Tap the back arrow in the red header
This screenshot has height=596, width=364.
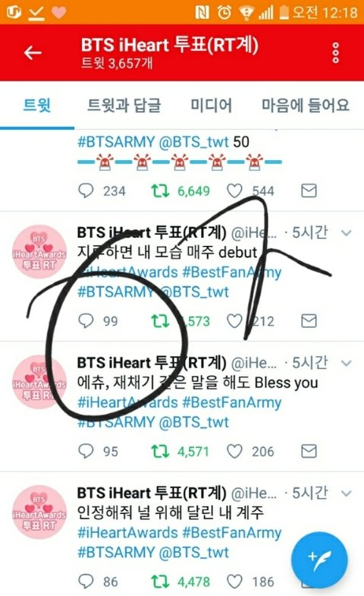point(33,52)
